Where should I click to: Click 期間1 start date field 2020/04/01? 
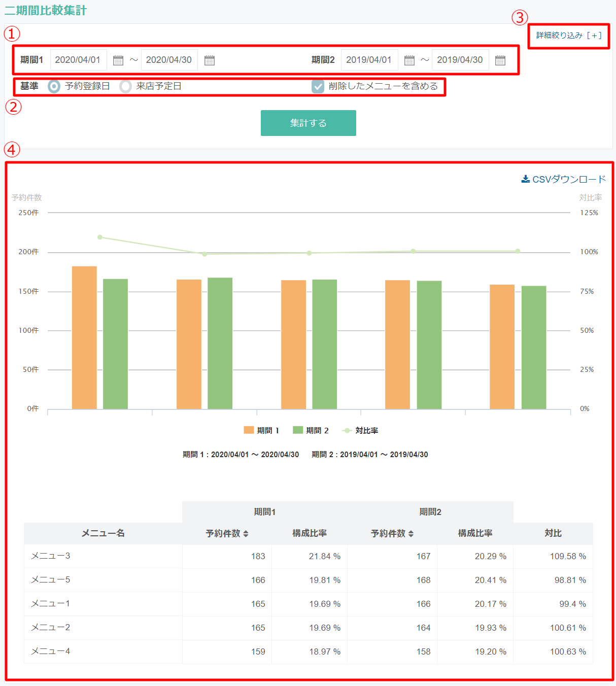point(79,60)
